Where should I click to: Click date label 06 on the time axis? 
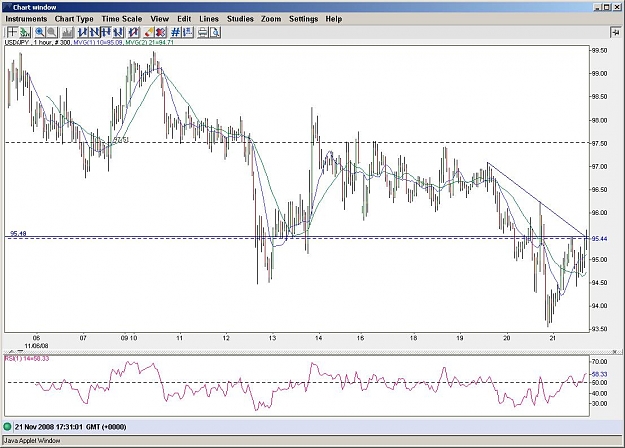tap(36, 338)
